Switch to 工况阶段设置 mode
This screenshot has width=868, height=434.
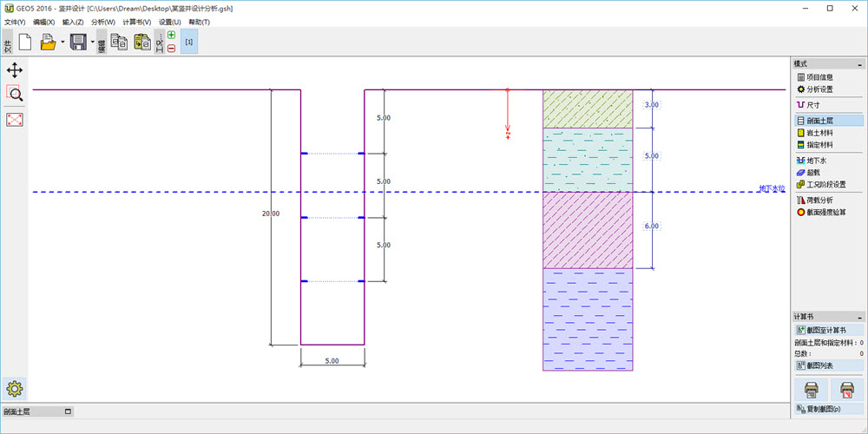(828, 184)
